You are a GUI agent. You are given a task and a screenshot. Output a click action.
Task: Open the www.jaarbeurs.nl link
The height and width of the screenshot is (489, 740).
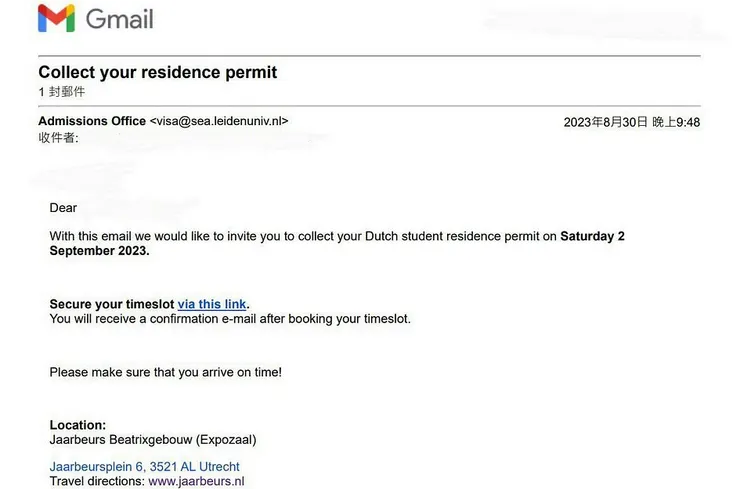(x=196, y=481)
